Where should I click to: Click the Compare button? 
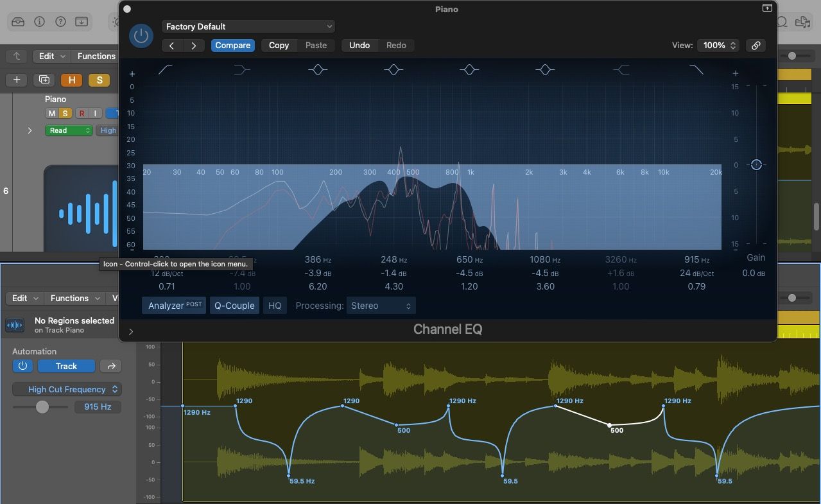232,45
